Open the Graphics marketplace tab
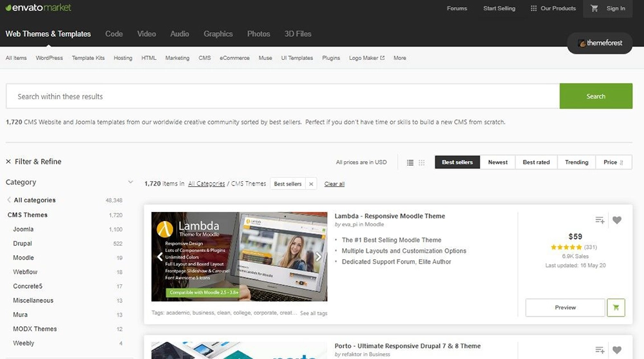The image size is (644, 359). point(218,34)
